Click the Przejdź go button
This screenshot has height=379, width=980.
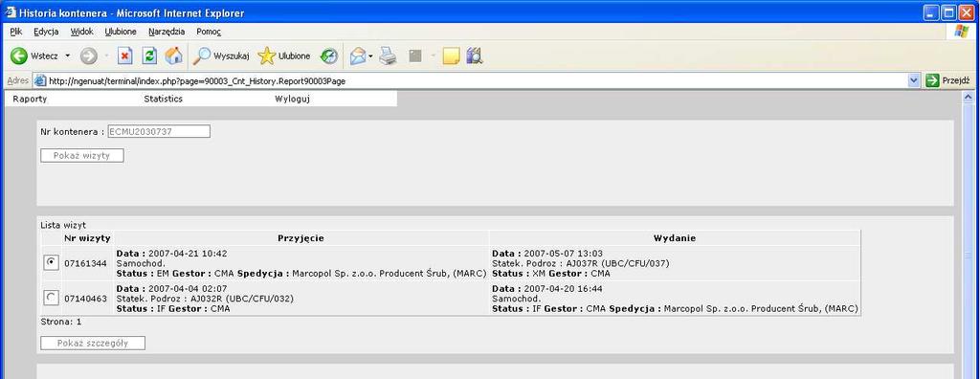click(x=947, y=80)
